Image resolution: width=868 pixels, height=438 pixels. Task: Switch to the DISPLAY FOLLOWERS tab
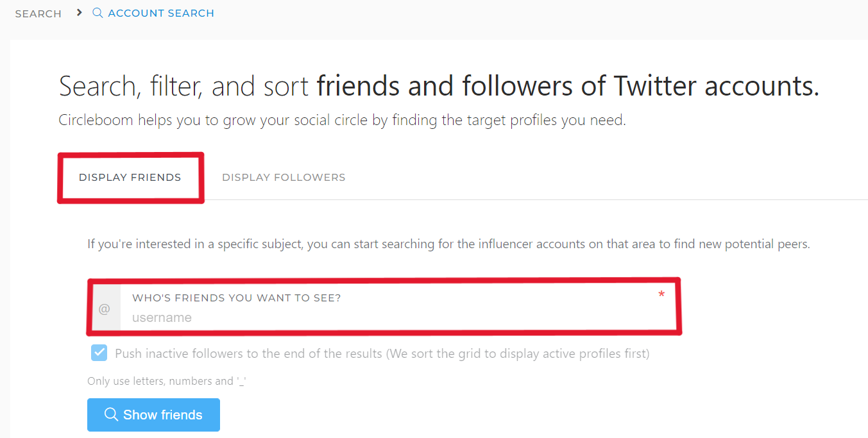point(283,177)
